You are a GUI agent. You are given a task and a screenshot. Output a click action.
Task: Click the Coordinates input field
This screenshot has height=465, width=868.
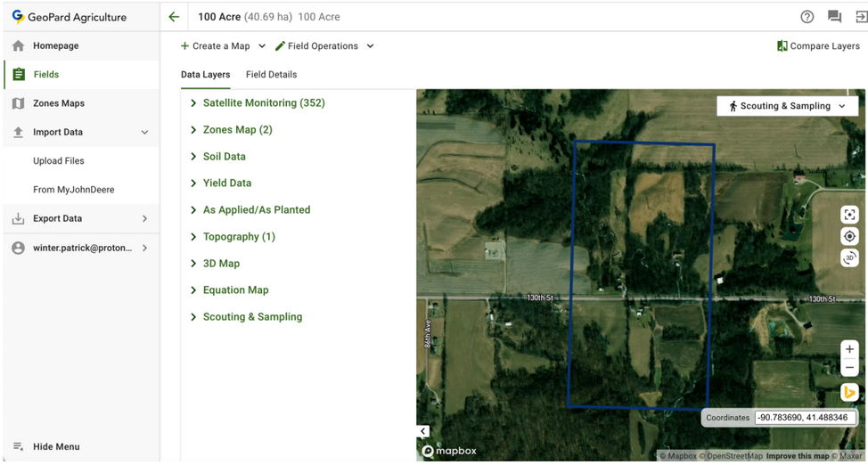coord(805,417)
